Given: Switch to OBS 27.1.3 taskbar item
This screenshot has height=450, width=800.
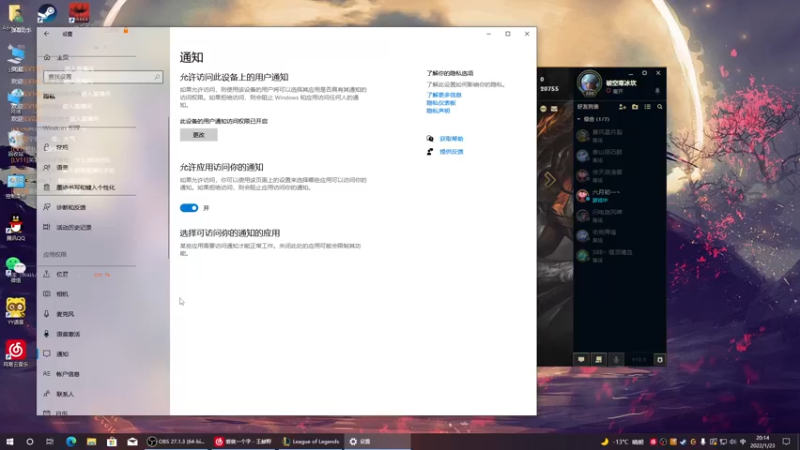Looking at the screenshot, I should [x=176, y=441].
